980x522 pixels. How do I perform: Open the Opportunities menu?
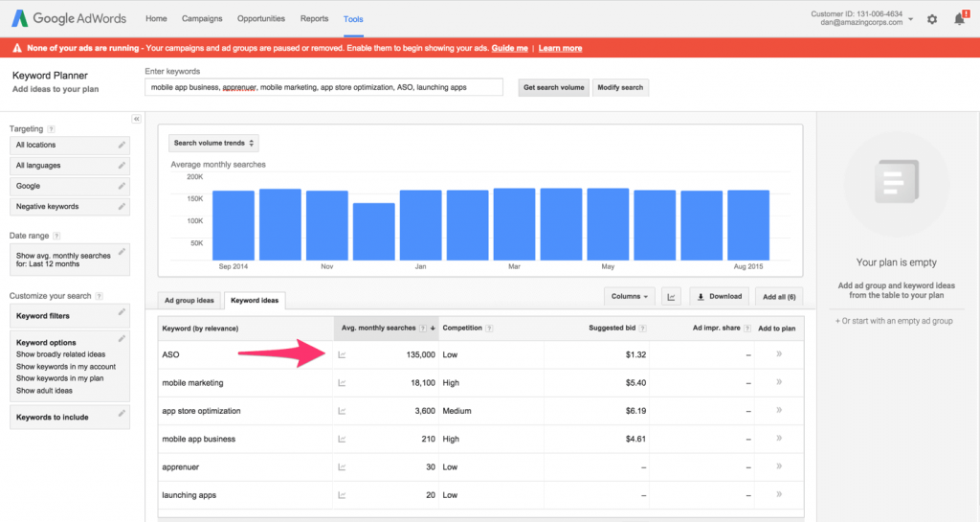point(261,19)
